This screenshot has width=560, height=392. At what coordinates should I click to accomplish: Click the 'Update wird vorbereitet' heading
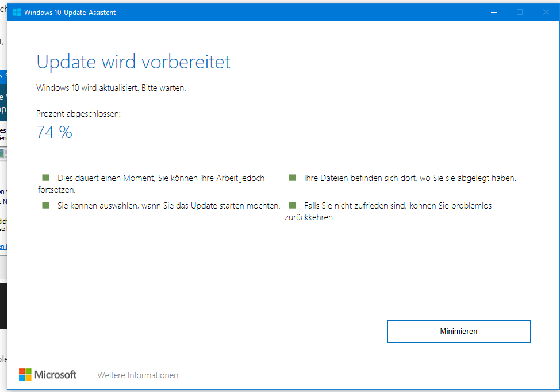point(133,62)
